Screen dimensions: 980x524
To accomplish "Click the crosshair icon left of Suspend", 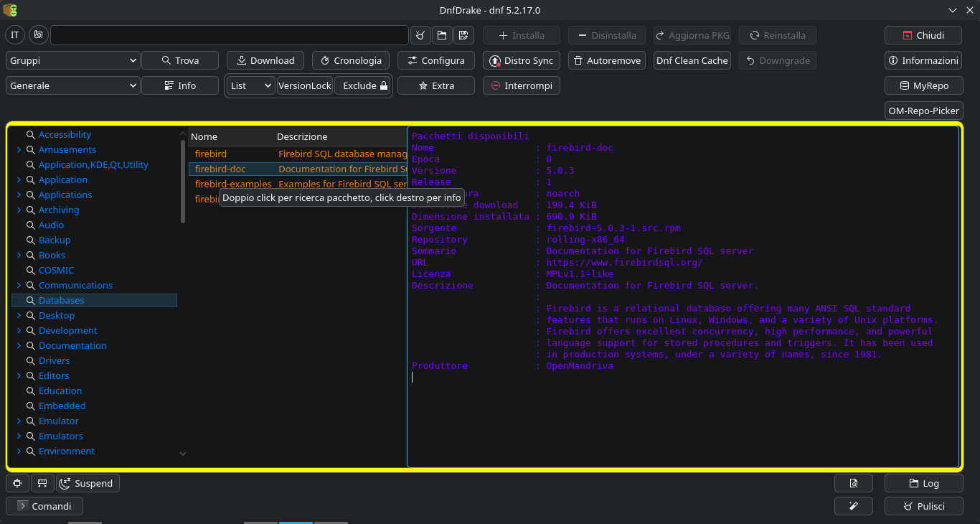I will pos(17,483).
